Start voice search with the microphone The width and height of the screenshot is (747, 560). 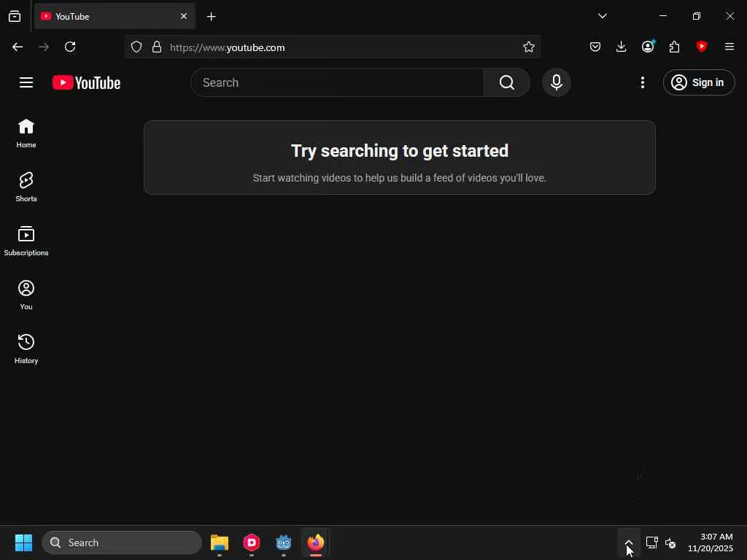click(x=556, y=82)
